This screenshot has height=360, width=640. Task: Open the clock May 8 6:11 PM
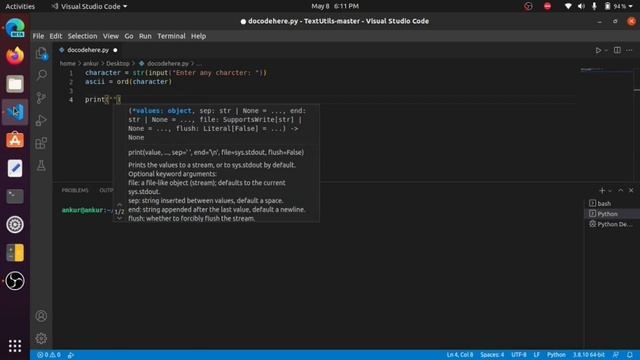[335, 6]
